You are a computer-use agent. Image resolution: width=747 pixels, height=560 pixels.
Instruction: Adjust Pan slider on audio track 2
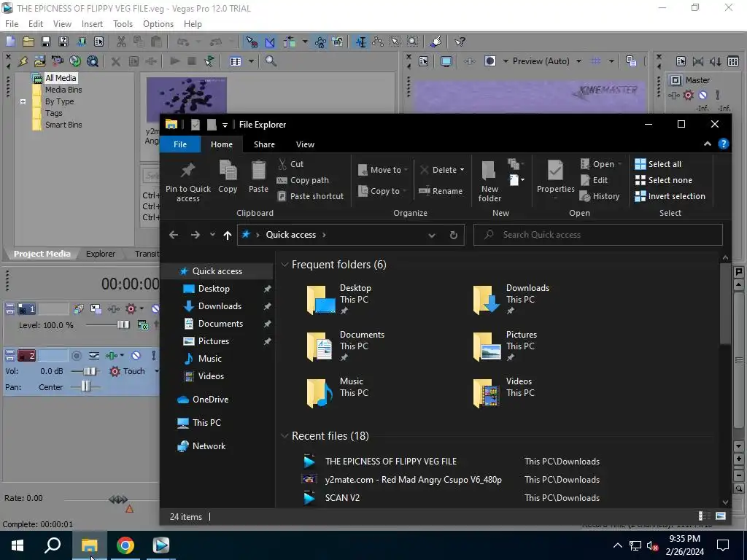[85, 386]
